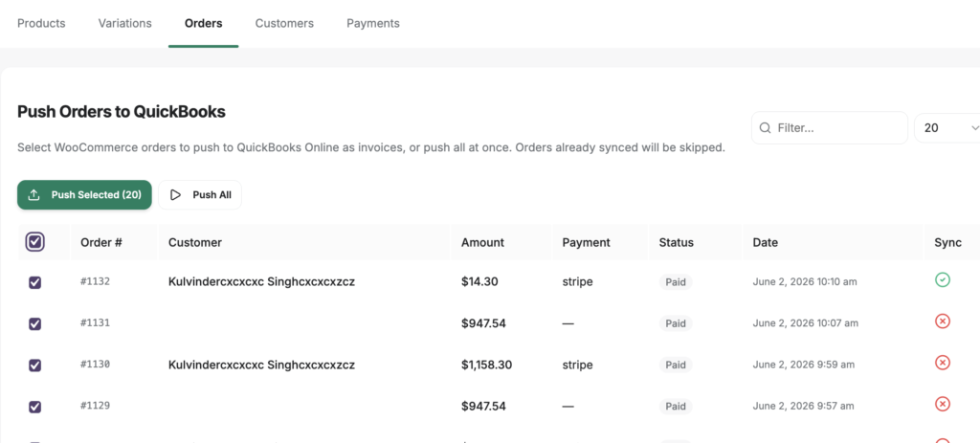Click the Sync column header
Screen dimensions: 980x443
[x=947, y=242]
